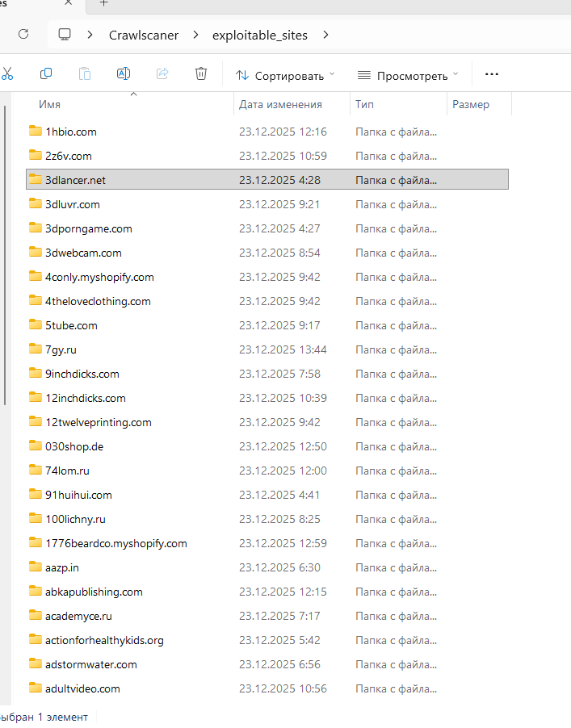This screenshot has height=728, width=571.
Task: Click status bar selected item count
Action: (44, 718)
